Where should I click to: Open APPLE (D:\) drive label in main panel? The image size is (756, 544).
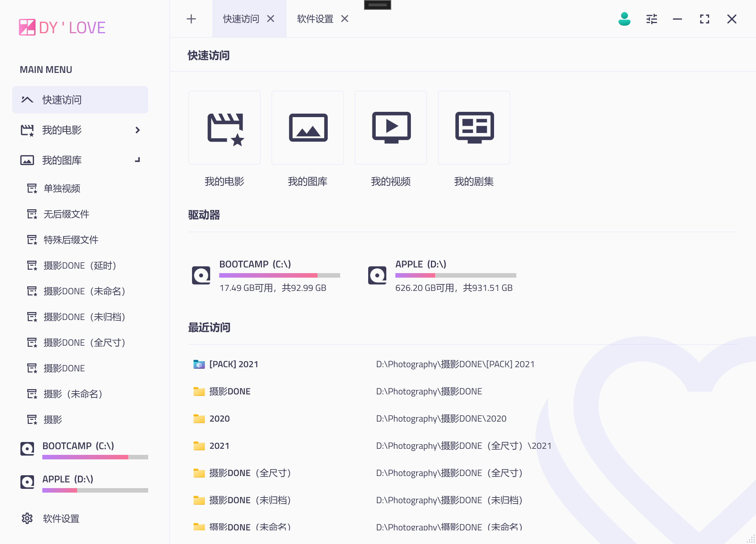click(421, 264)
